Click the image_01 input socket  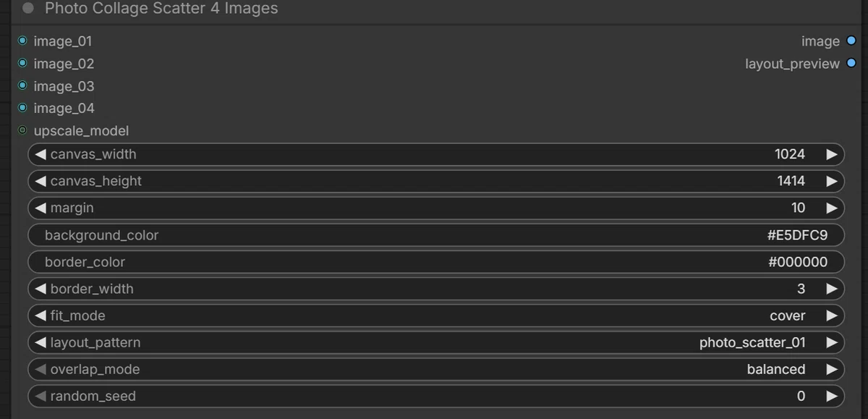coord(22,41)
